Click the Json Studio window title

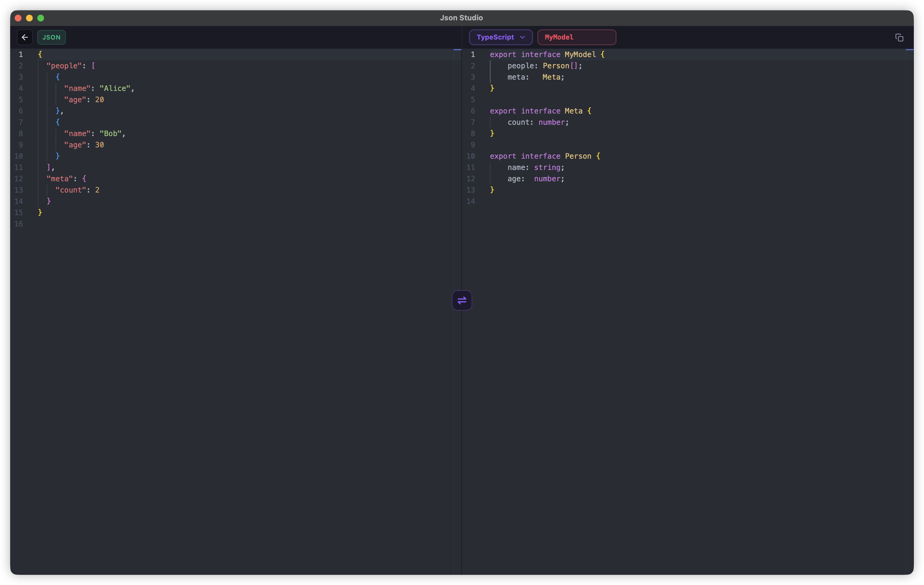461,18
